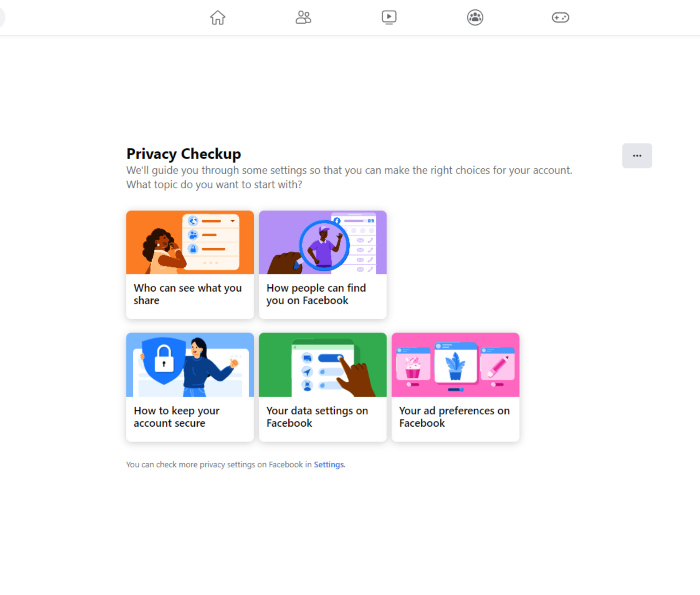Click the pink ad previews illustration

coord(455,365)
